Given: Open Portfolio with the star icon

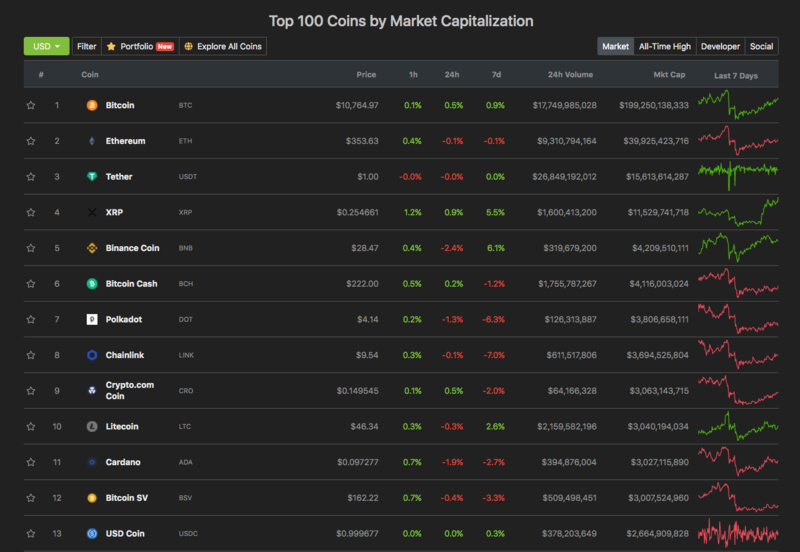Looking at the screenshot, I should (140, 46).
